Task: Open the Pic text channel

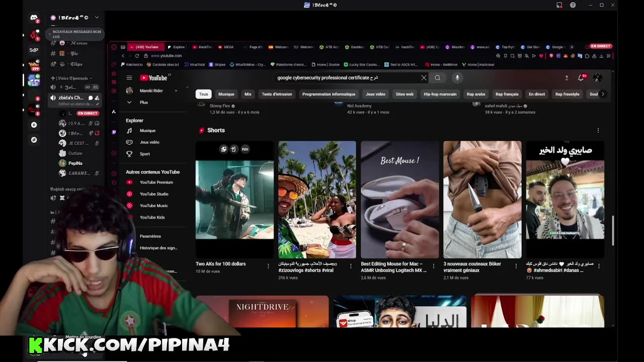Action: pos(75,53)
